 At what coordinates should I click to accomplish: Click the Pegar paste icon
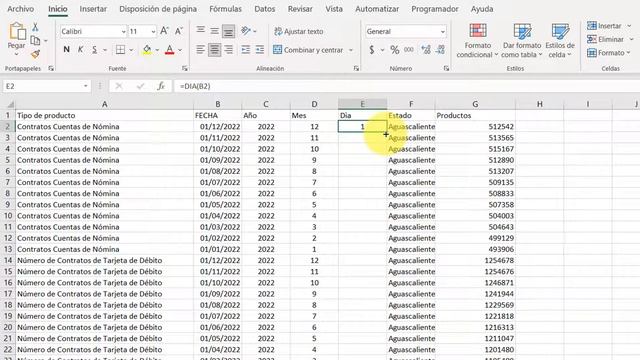17,32
